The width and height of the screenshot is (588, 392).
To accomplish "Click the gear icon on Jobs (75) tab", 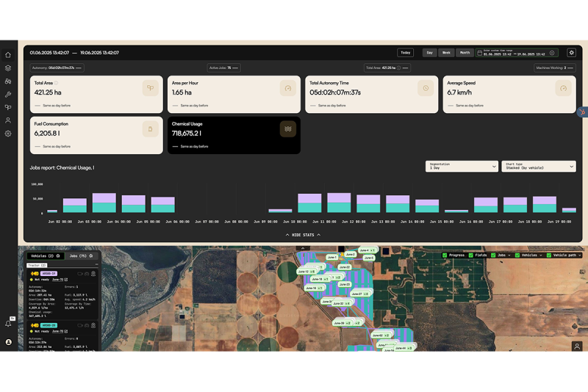I will click(x=90, y=256).
